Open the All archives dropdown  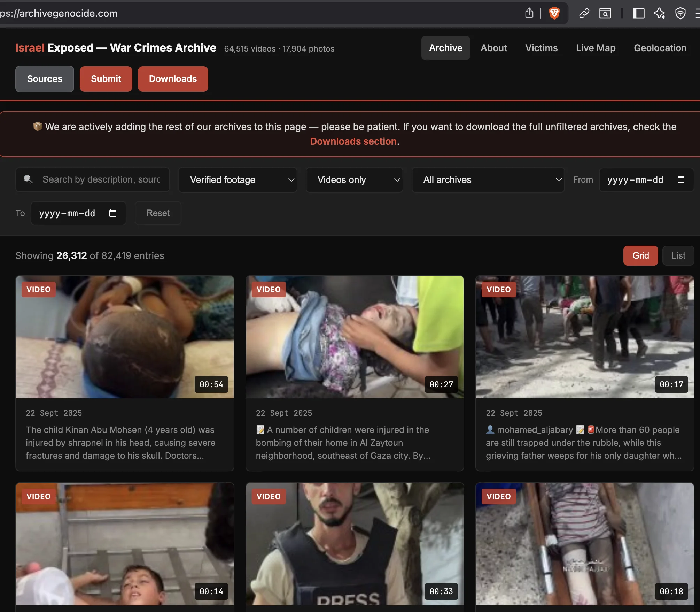point(488,179)
